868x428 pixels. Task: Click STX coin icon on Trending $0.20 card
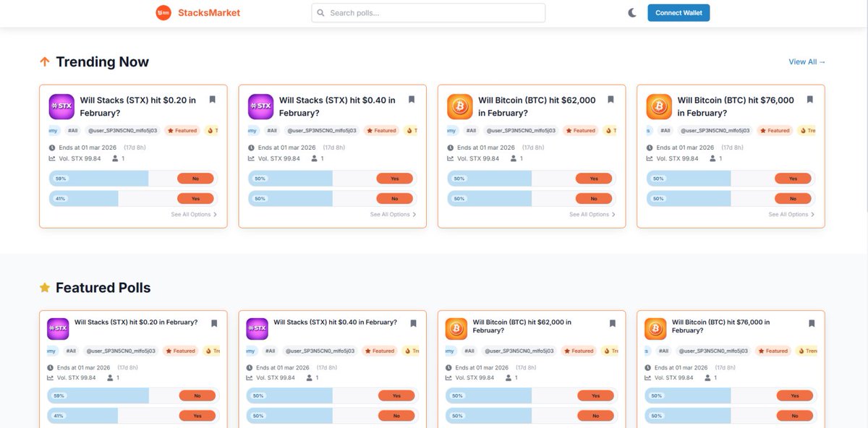pyautogui.click(x=61, y=106)
